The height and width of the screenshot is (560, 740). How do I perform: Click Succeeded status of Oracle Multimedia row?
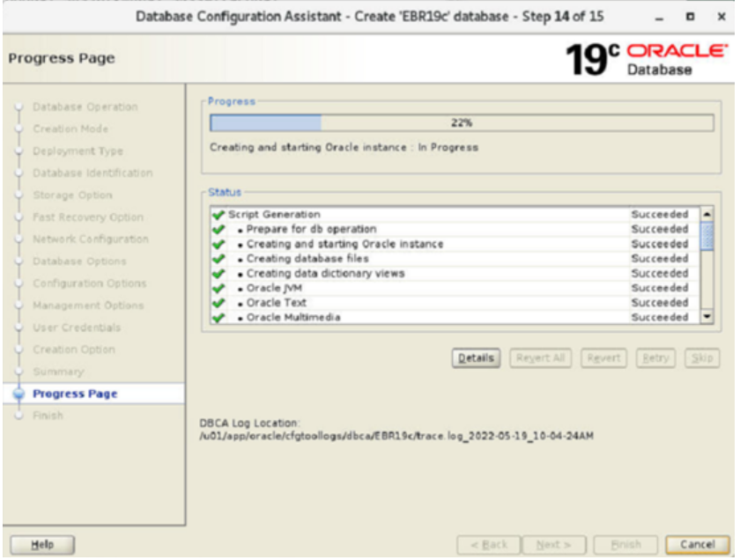click(660, 318)
